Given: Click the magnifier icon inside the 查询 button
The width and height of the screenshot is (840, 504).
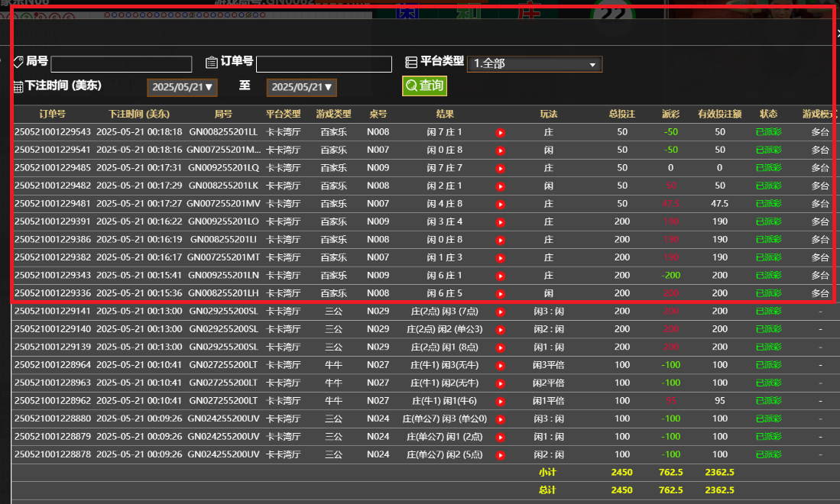Looking at the screenshot, I should pos(411,86).
